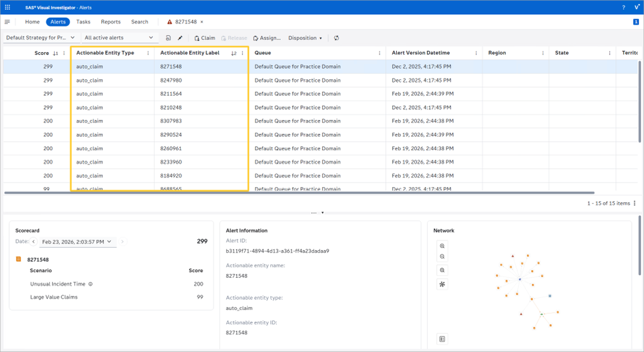Open table options next to item count
Image resolution: width=644 pixels, height=352 pixels.
tap(634, 203)
